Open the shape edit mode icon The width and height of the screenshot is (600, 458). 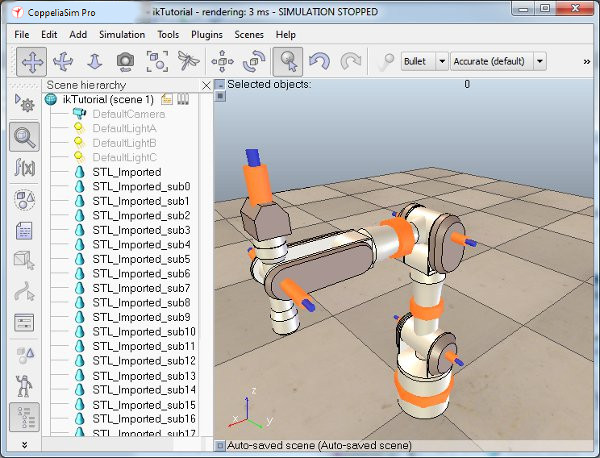coord(24,260)
